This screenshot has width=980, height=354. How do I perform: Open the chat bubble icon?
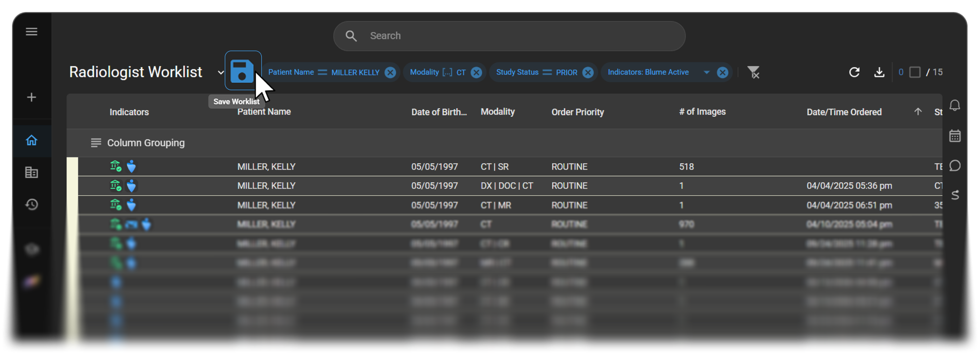(955, 165)
